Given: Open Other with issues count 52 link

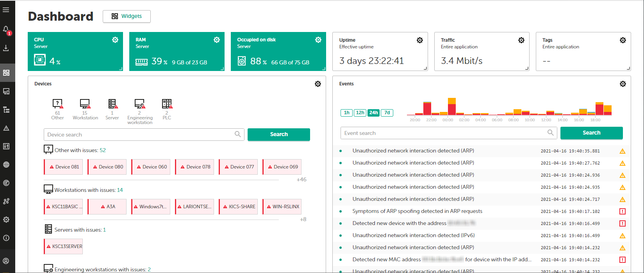Looking at the screenshot, I should point(103,150).
